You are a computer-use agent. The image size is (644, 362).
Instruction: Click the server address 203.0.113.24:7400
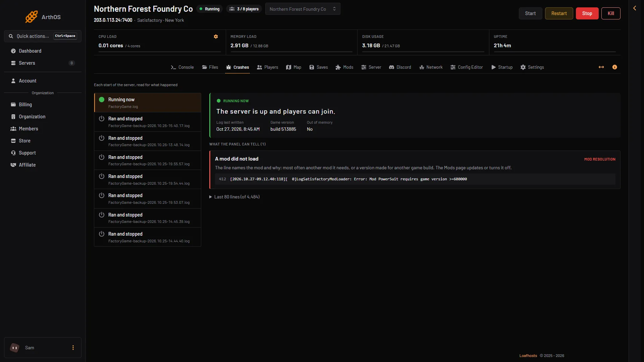113,20
